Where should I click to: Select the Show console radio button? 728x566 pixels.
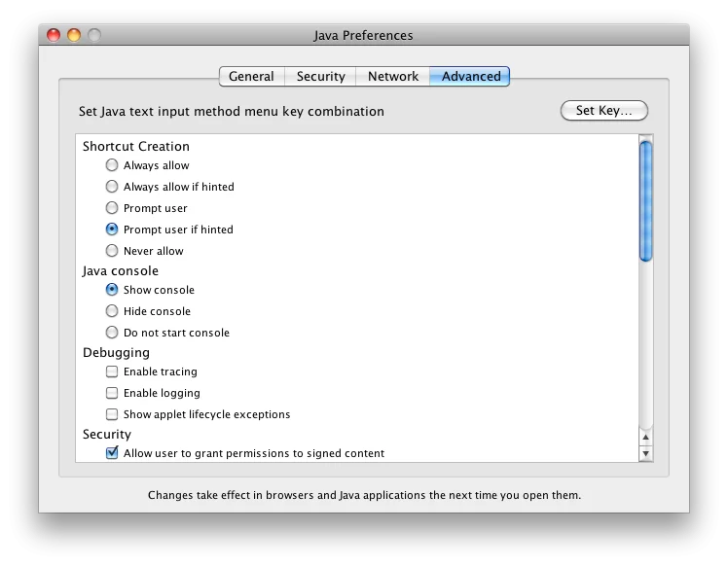[112, 289]
